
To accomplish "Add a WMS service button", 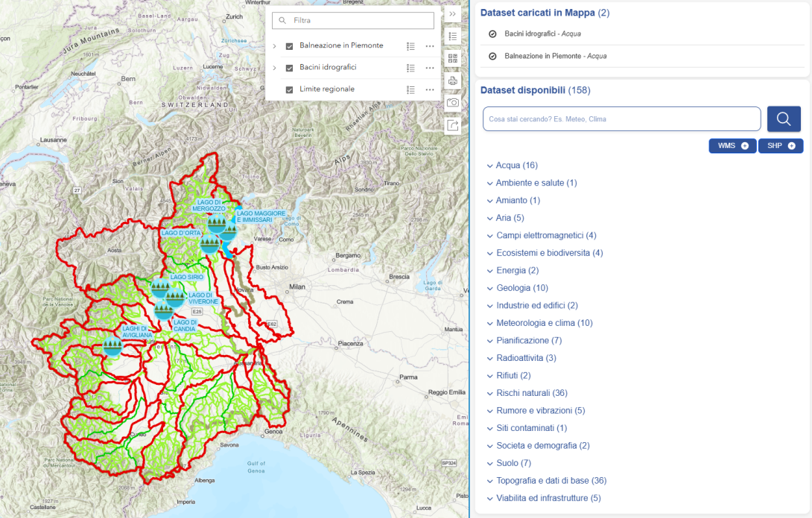I will (732, 146).
